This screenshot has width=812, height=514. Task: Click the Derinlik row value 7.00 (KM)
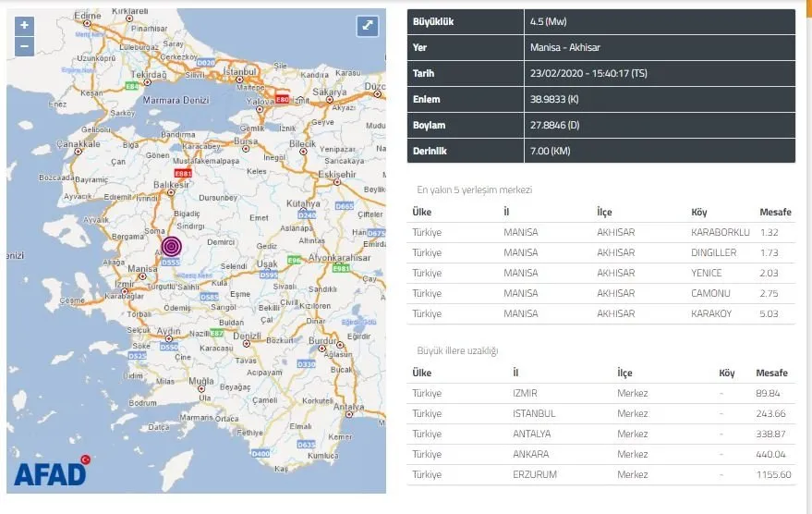click(549, 151)
